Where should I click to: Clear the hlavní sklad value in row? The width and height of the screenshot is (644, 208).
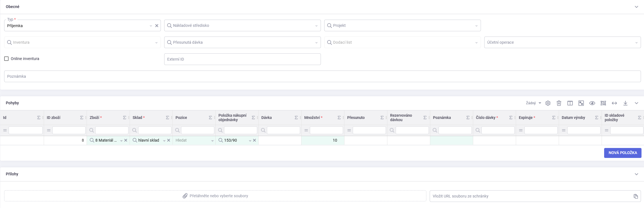click(169, 140)
